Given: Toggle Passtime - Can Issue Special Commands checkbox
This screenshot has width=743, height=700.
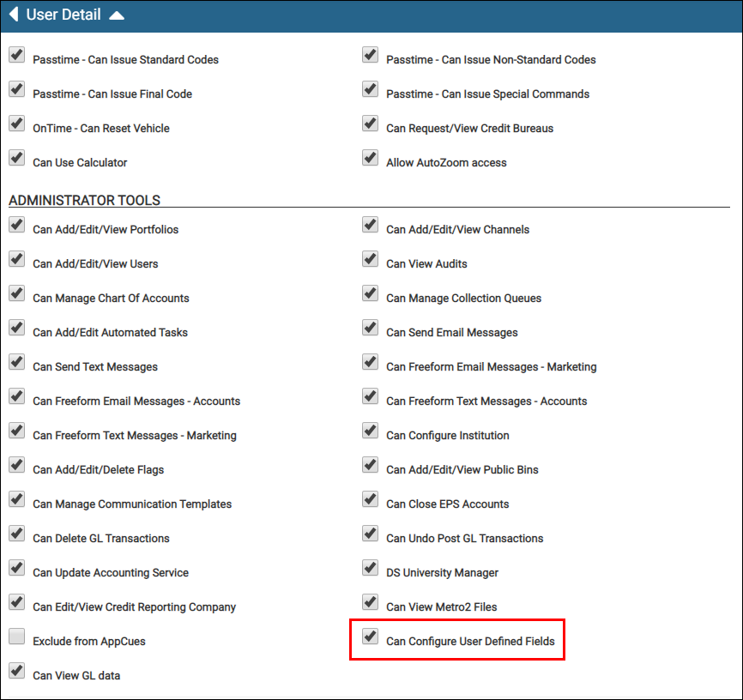Looking at the screenshot, I should (x=371, y=89).
